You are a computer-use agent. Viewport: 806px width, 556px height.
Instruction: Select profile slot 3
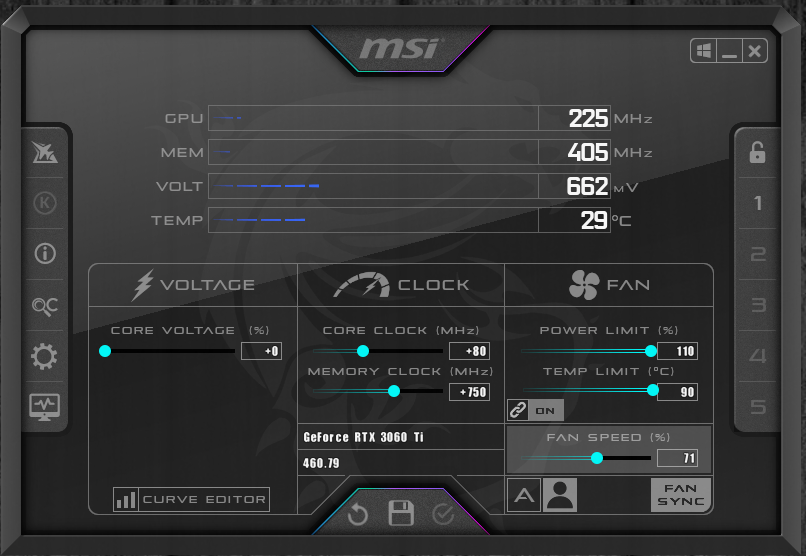pyautogui.click(x=757, y=305)
